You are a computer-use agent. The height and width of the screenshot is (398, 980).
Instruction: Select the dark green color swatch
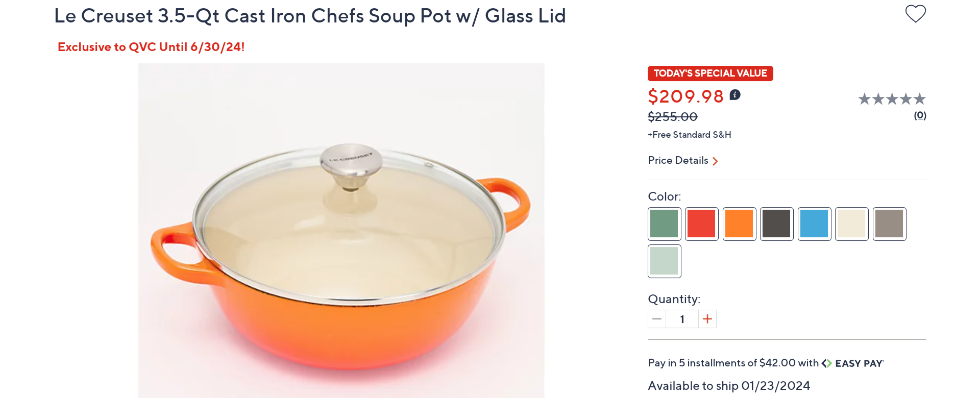(x=664, y=224)
